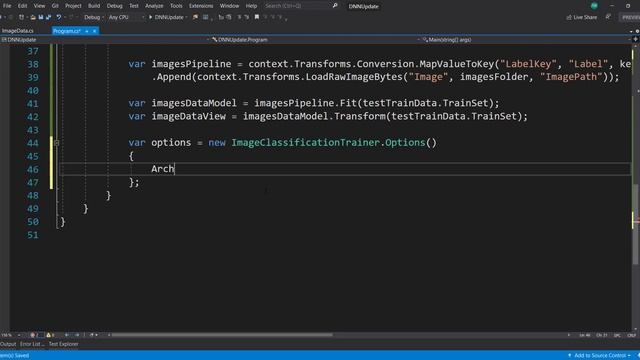This screenshot has height=360, width=640.
Task: Click the Undo icon
Action: (x=59, y=17)
